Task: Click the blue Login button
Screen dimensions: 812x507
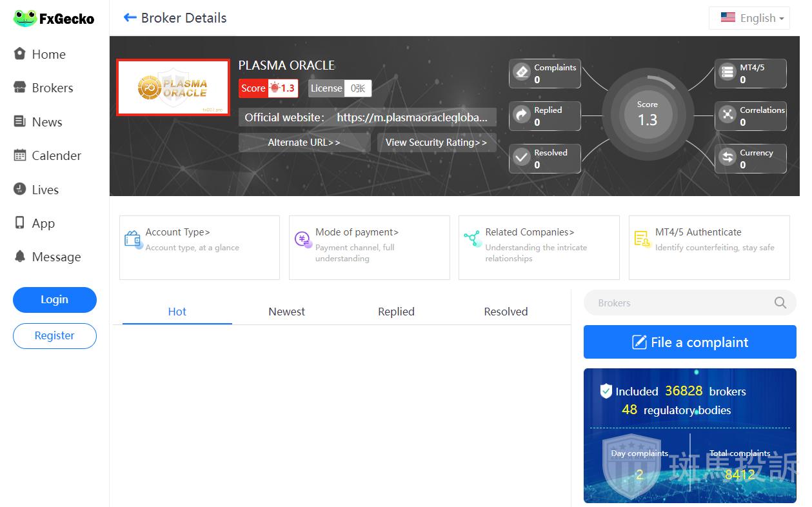Action: [55, 299]
